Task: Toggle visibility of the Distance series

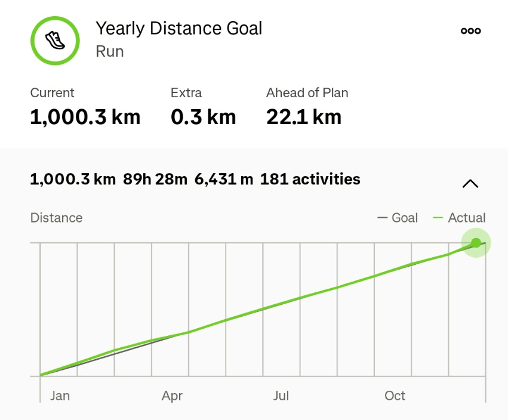Action: tap(56, 218)
